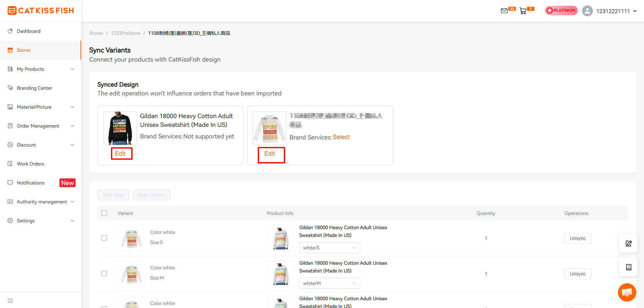Open the white sweatshirt design thumbnail
644x308 pixels.
[270, 128]
